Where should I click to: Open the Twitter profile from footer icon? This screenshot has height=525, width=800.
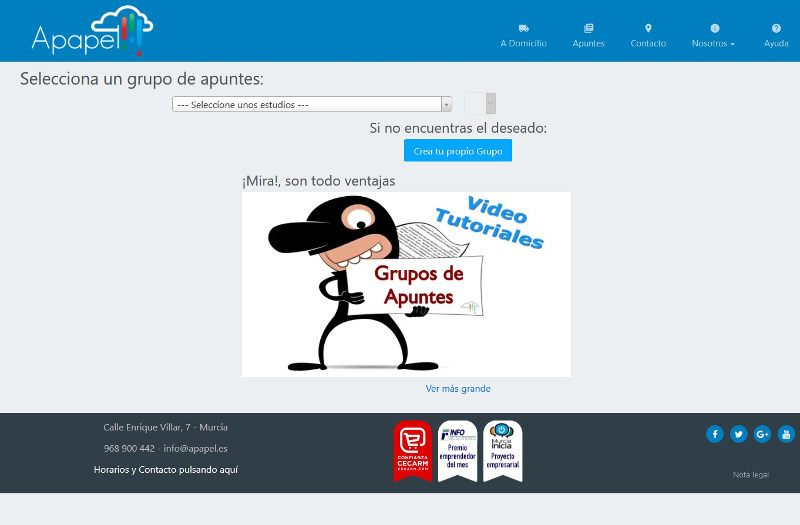[739, 433]
